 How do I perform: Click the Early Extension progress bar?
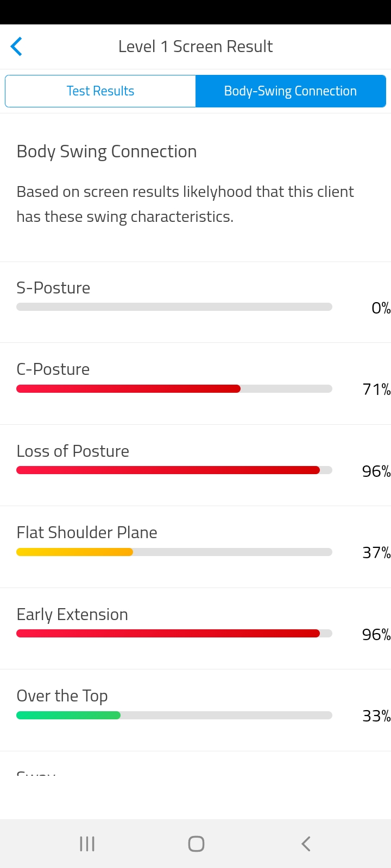[x=168, y=634]
